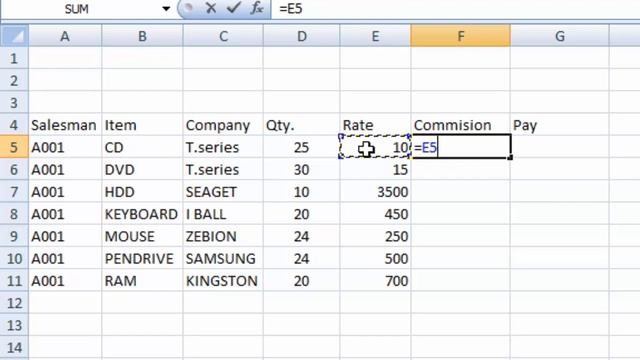The image size is (640, 360).
Task: Click cell F5 containing =E5
Action: [461, 147]
